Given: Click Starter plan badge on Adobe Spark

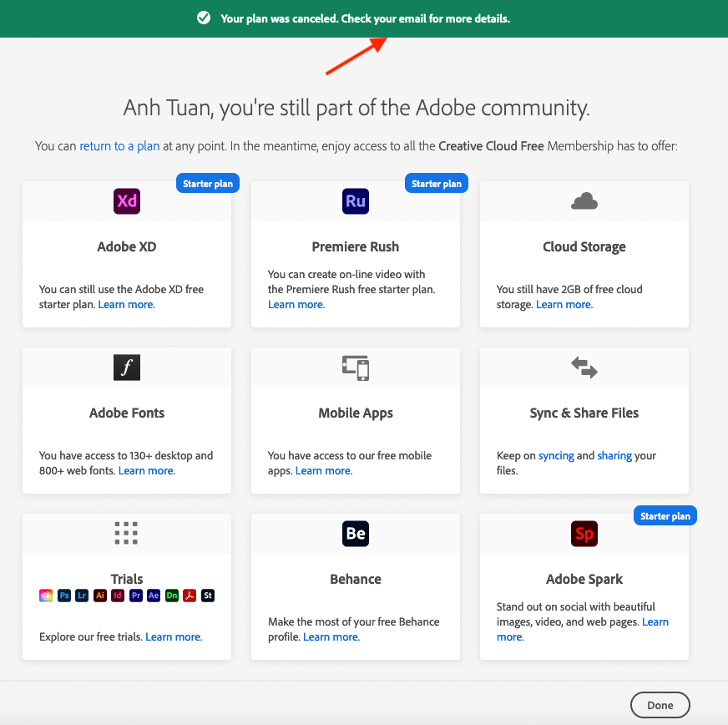Looking at the screenshot, I should (665, 516).
